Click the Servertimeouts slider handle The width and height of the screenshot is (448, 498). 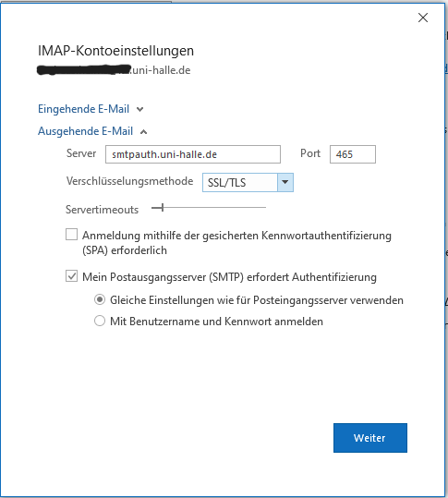pos(163,208)
